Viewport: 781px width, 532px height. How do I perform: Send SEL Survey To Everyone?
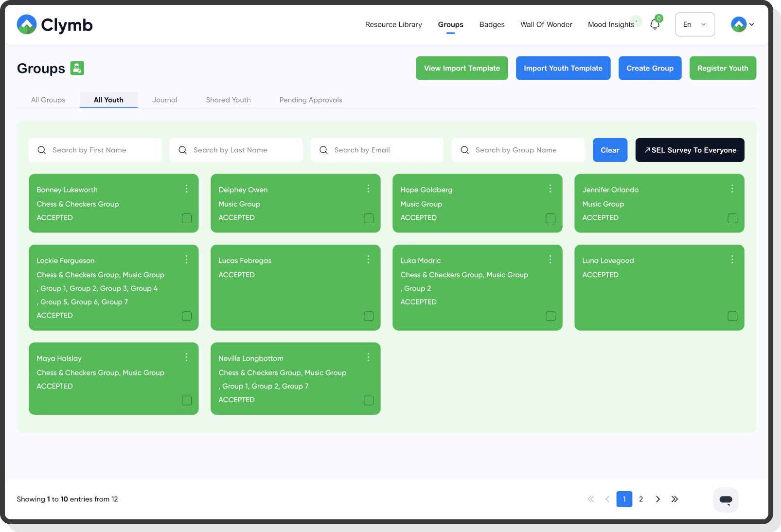[690, 150]
